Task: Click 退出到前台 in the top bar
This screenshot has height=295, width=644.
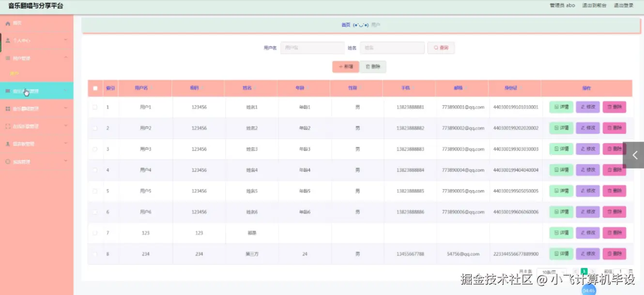Action: point(594,6)
